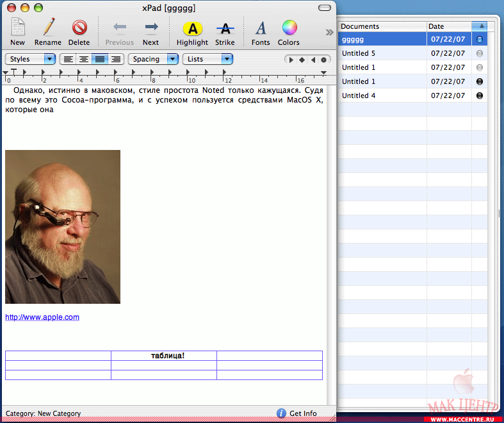
Task: Click right margin marker on ruler
Action: tap(323, 72)
